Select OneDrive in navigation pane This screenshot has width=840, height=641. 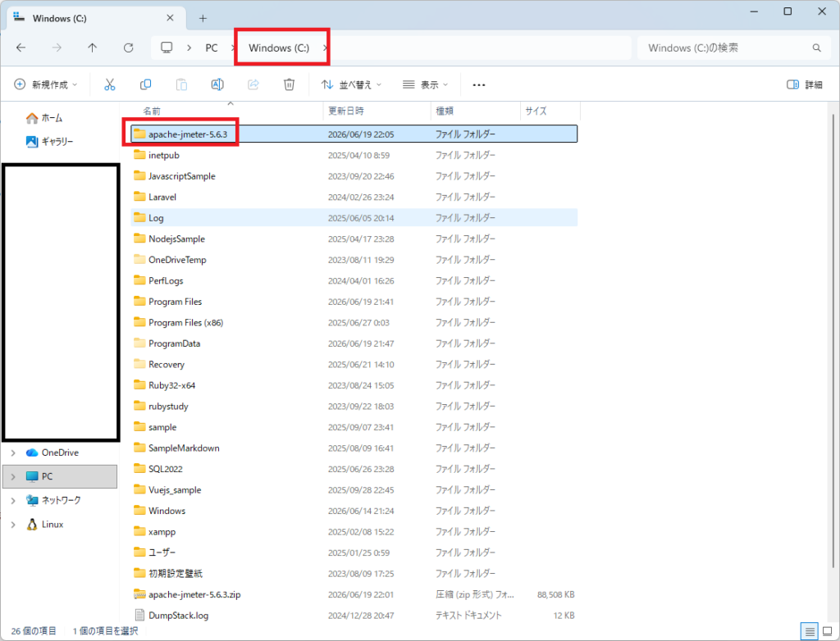point(60,453)
